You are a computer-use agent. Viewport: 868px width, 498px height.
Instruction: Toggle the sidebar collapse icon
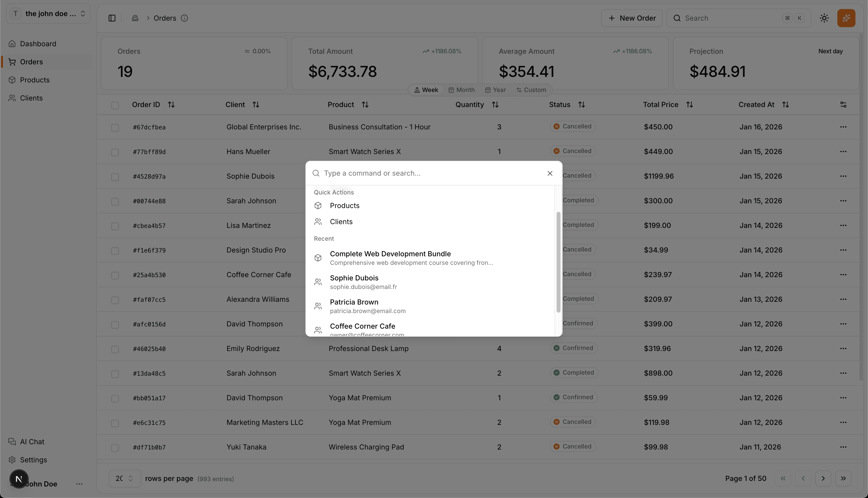coord(112,18)
